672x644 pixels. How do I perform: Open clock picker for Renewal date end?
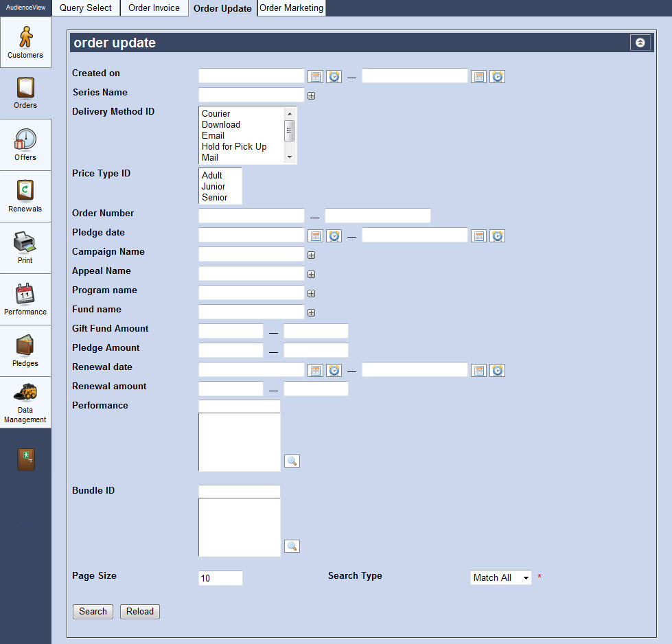(497, 371)
